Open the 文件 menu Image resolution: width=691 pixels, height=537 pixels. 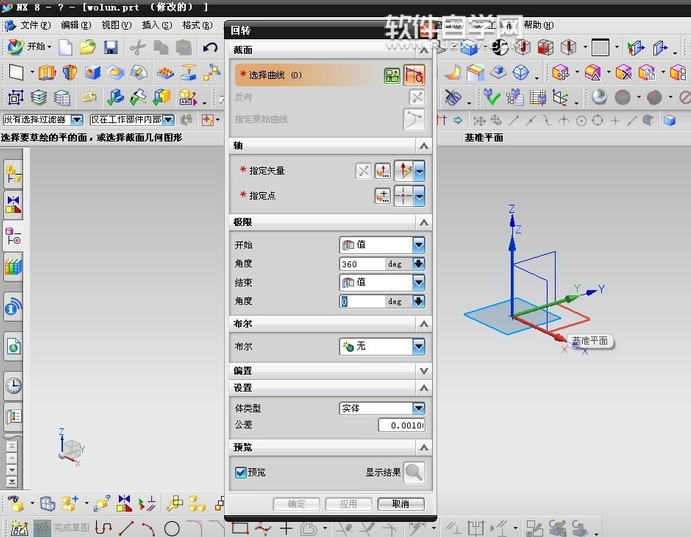(35, 24)
